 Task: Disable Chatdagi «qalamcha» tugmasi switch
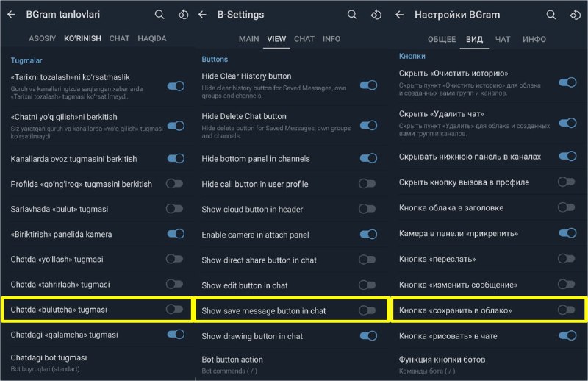[x=176, y=334]
